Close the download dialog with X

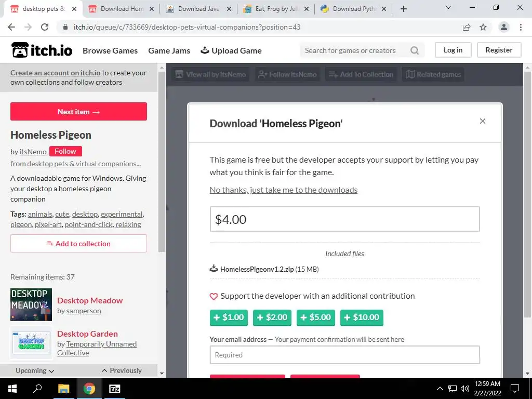pos(483,121)
